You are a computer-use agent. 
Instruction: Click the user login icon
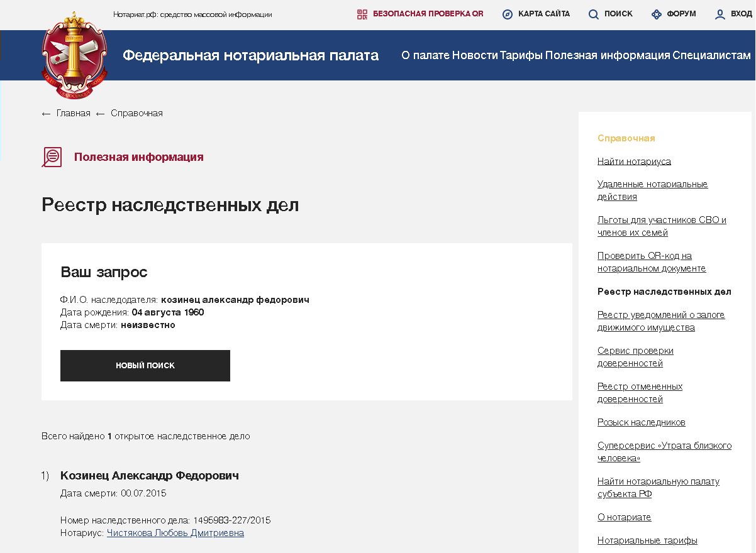pyautogui.click(x=720, y=14)
